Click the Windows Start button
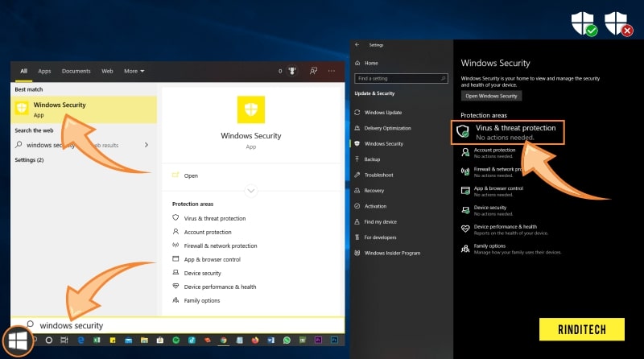Viewport: 644px width, 359px height. (18, 340)
